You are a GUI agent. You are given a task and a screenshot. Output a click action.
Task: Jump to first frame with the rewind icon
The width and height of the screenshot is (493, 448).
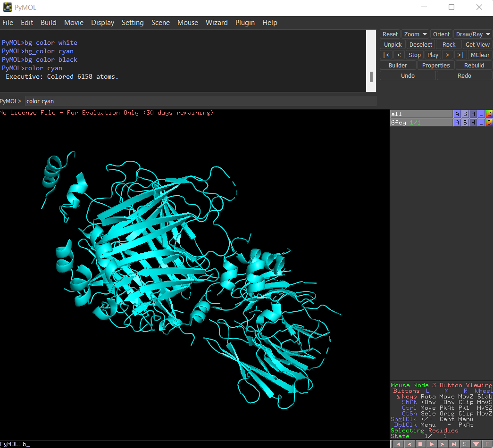tap(398, 444)
